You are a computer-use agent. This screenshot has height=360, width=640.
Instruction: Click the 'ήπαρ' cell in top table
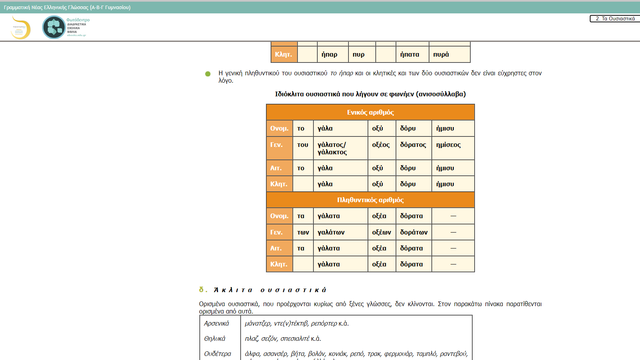pyautogui.click(x=333, y=54)
